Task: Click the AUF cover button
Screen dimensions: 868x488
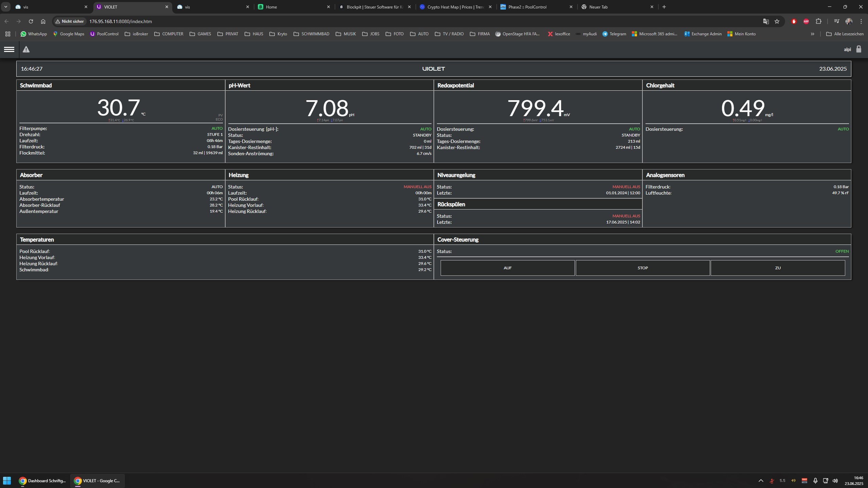Action: pyautogui.click(x=507, y=268)
